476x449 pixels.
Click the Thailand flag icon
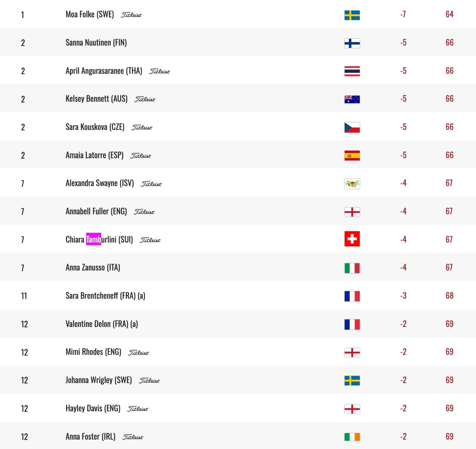coord(352,71)
